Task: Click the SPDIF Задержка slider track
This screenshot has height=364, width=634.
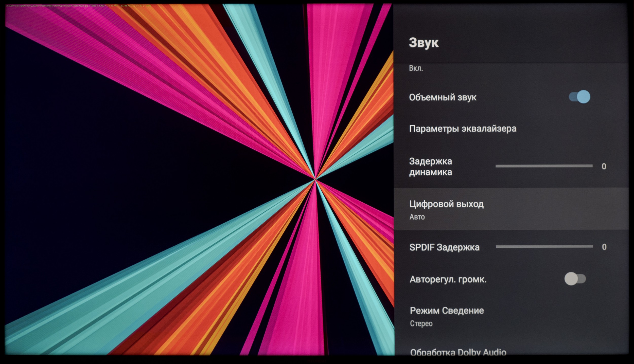Action: (544, 246)
